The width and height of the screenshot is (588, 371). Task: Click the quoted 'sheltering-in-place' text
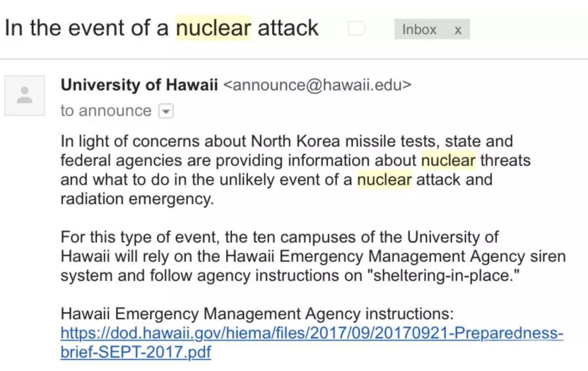444,275
